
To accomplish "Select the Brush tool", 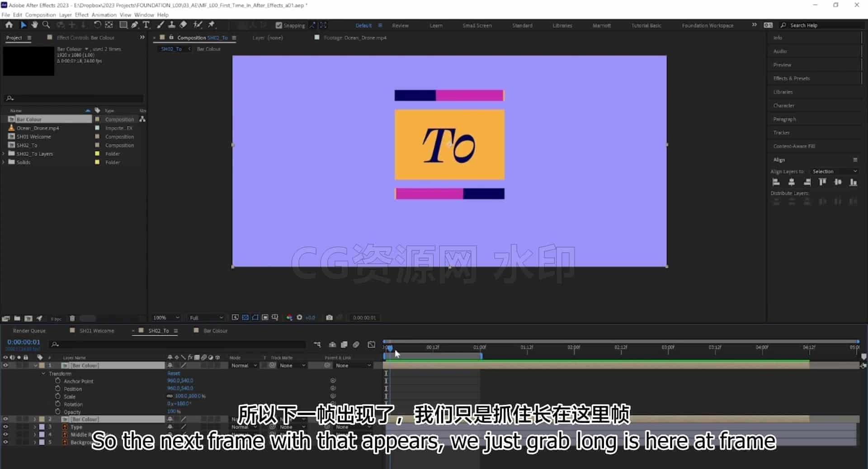I will point(160,25).
